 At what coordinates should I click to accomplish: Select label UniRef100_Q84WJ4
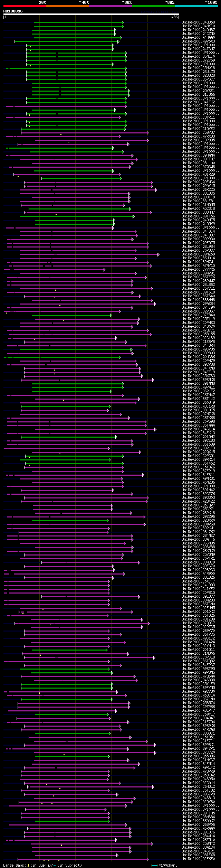[x=198, y=836]
